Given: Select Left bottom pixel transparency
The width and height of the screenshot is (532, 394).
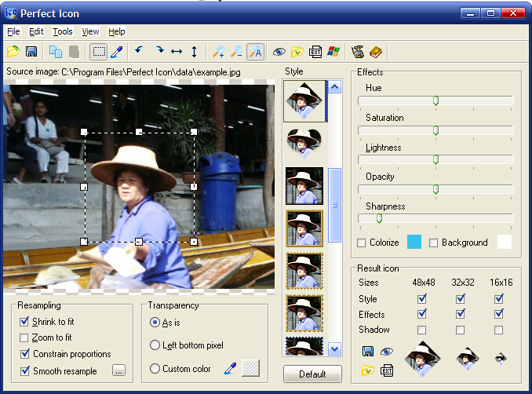Looking at the screenshot, I should [155, 345].
